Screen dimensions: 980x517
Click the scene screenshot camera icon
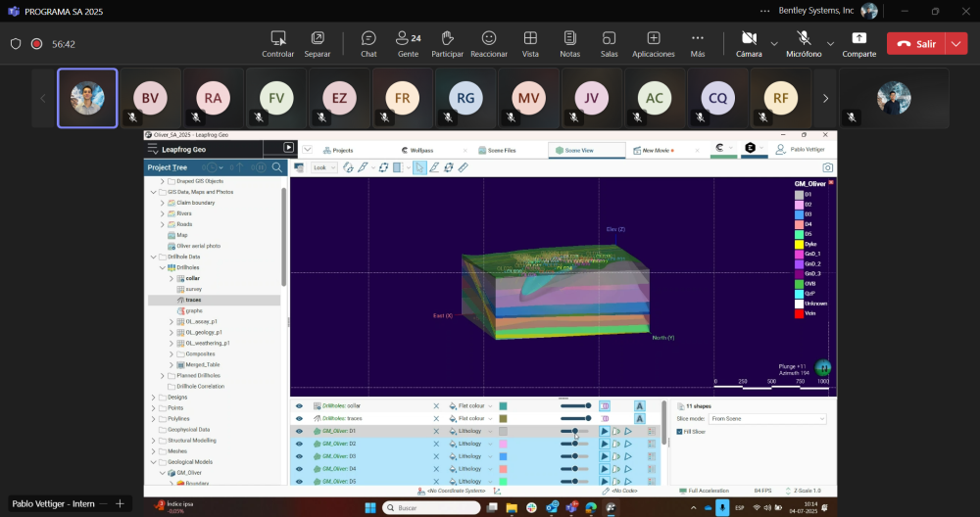828,167
